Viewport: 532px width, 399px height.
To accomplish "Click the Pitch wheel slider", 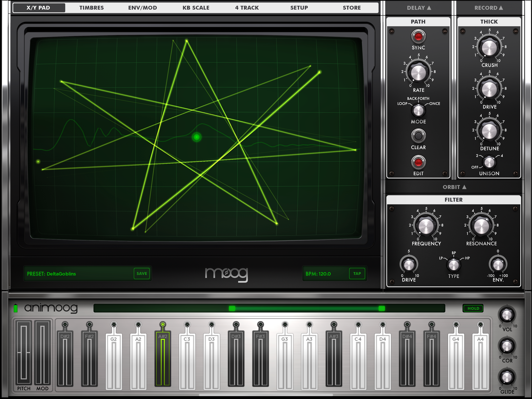I will 24,353.
